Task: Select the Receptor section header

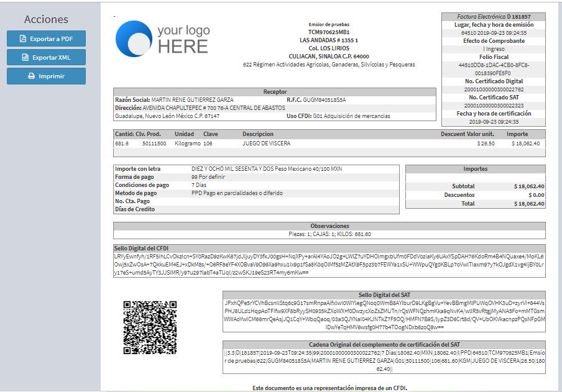Action: click(x=275, y=92)
